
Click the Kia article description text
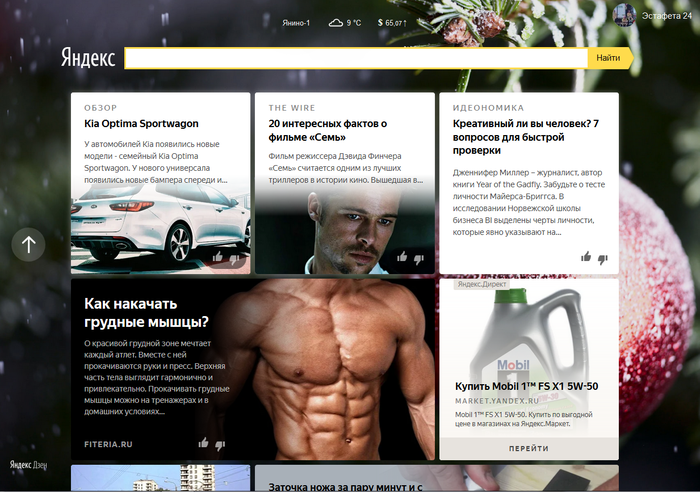[155, 162]
